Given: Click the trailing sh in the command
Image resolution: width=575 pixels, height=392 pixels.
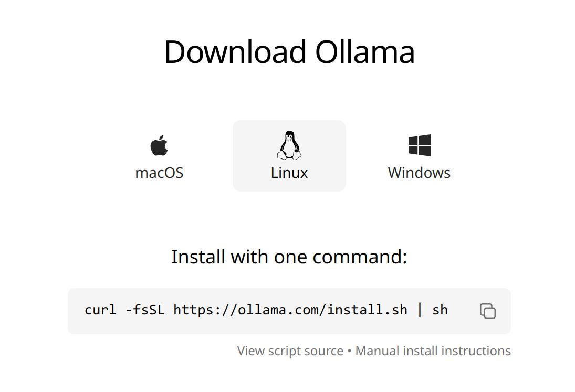Looking at the screenshot, I should (440, 310).
